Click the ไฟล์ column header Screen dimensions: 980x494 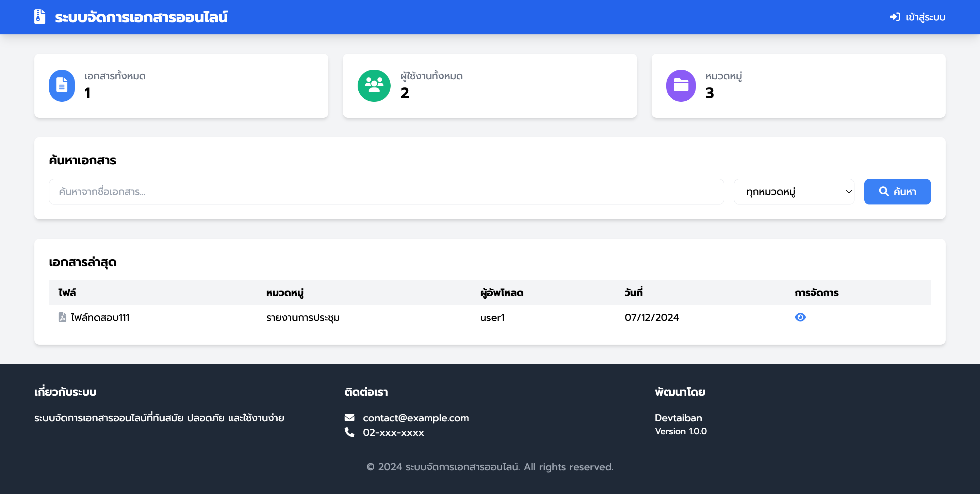tap(67, 293)
